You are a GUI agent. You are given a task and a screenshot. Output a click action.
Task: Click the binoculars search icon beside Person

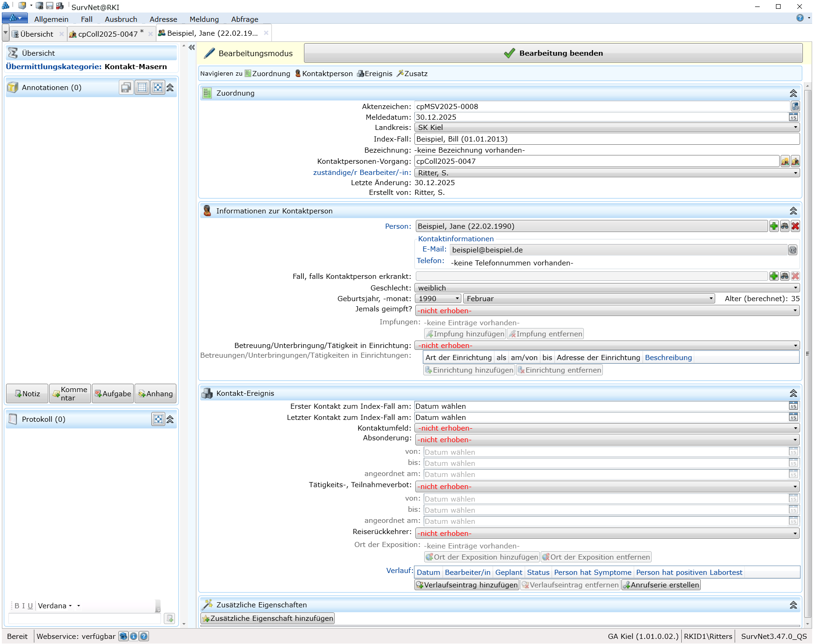point(785,226)
